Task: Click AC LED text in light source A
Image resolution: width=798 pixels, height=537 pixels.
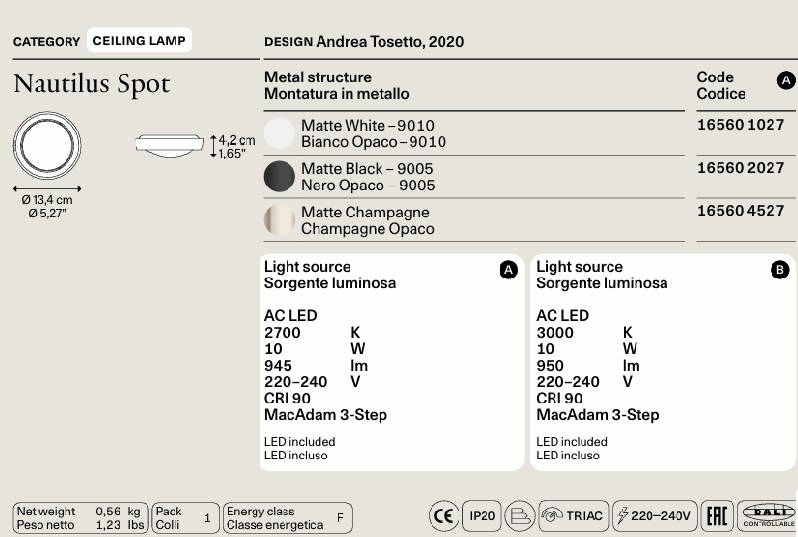Action: click(291, 316)
